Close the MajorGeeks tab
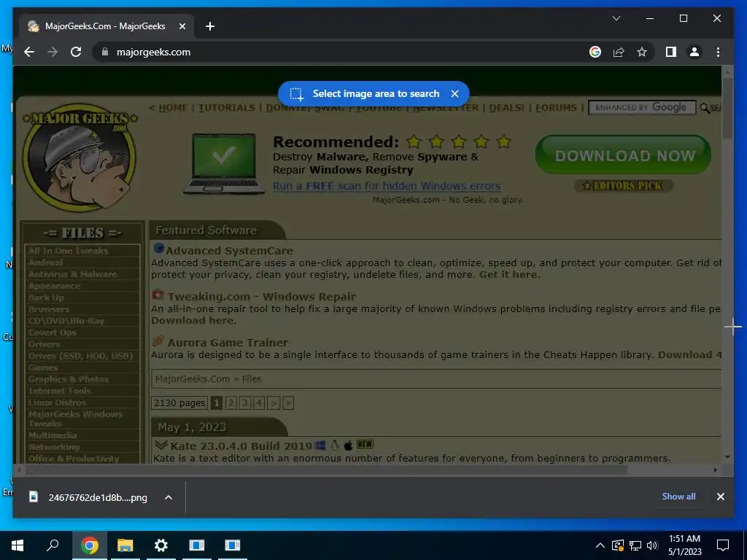Viewport: 747px width, 560px height. [x=182, y=26]
